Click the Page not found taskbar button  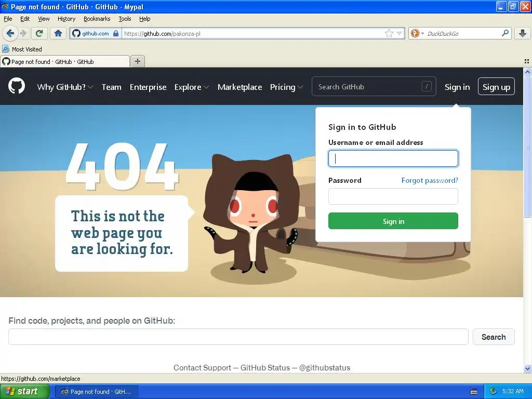click(96, 392)
